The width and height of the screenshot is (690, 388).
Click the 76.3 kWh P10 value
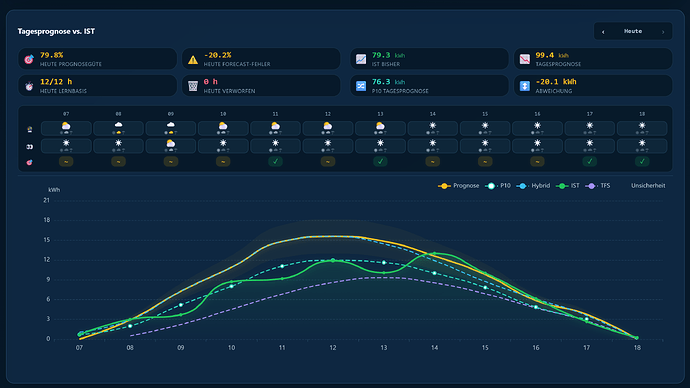(x=388, y=82)
